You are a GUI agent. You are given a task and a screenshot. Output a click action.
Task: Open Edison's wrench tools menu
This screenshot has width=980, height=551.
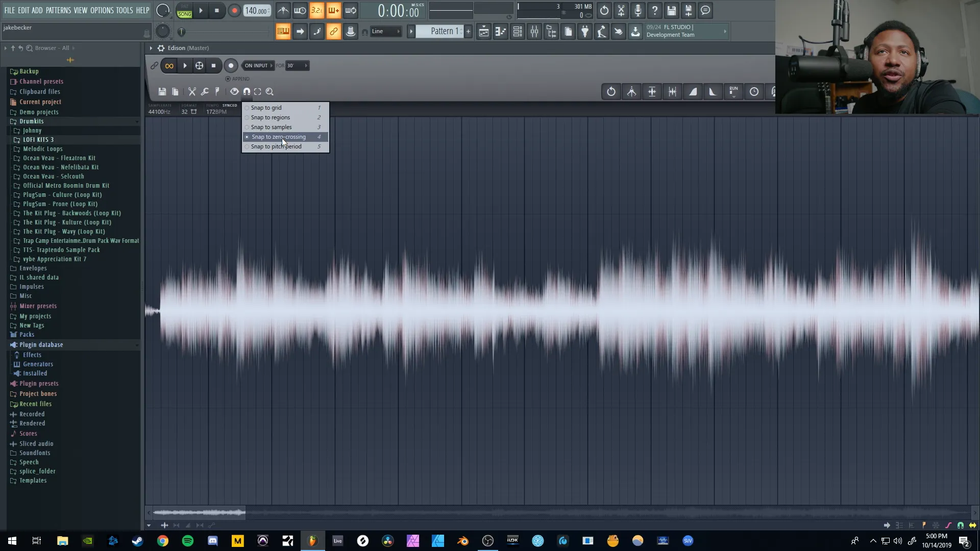(x=205, y=92)
